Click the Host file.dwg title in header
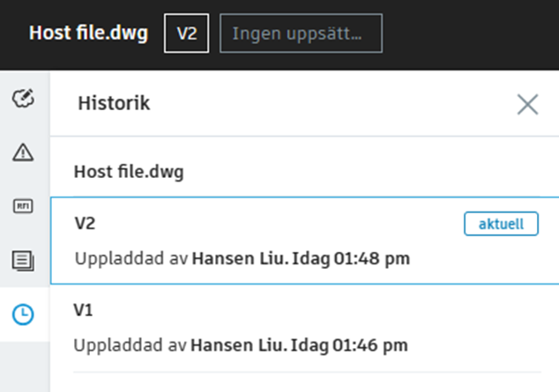Viewport: 559px width, 392px height. 88,33
